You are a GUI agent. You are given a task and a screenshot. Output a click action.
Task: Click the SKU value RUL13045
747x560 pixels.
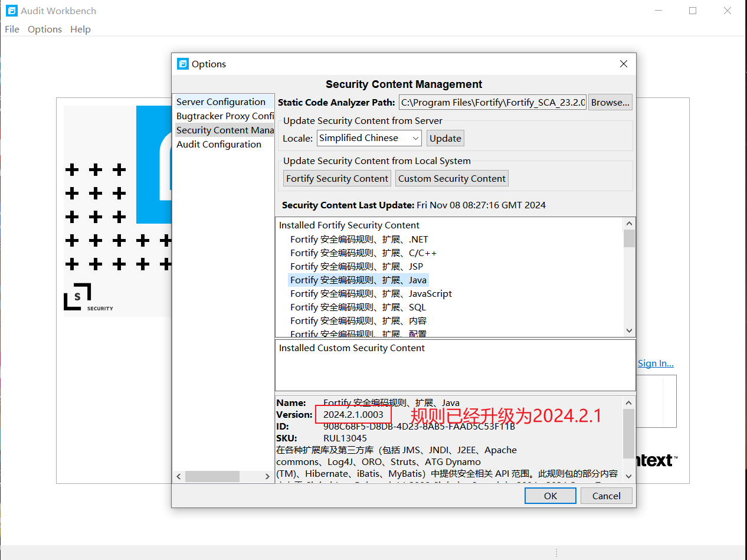point(345,438)
